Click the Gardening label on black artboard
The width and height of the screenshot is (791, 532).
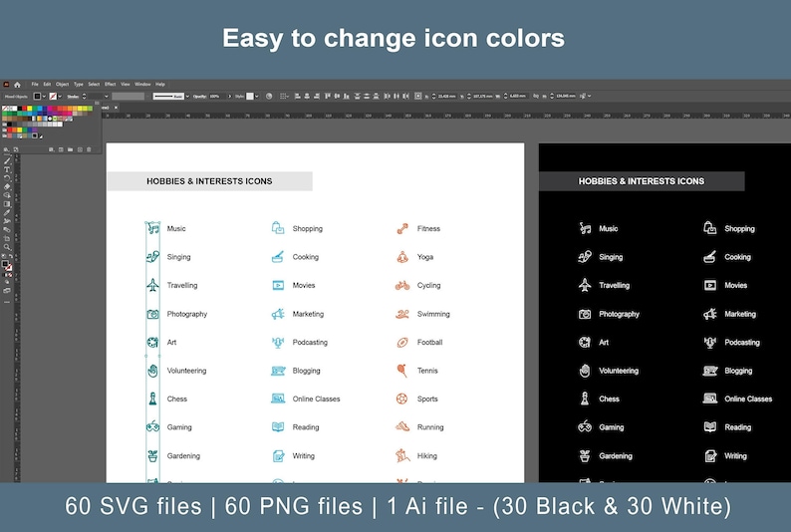(616, 456)
